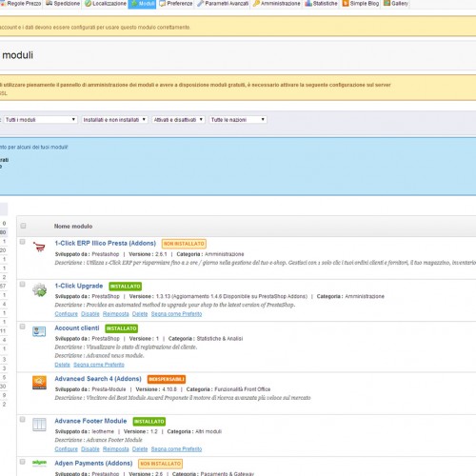Click Segna come Preferito under Account clienti

[99, 365]
